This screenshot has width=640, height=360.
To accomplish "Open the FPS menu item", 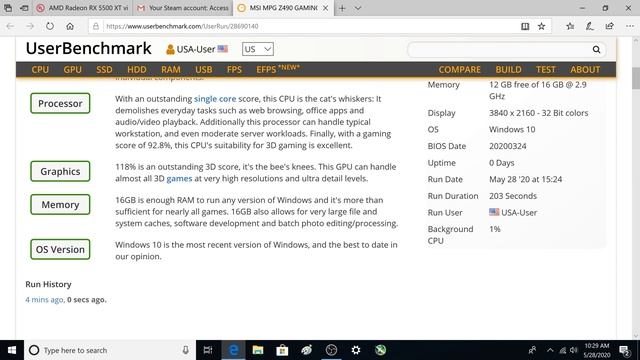I will pos(234,69).
